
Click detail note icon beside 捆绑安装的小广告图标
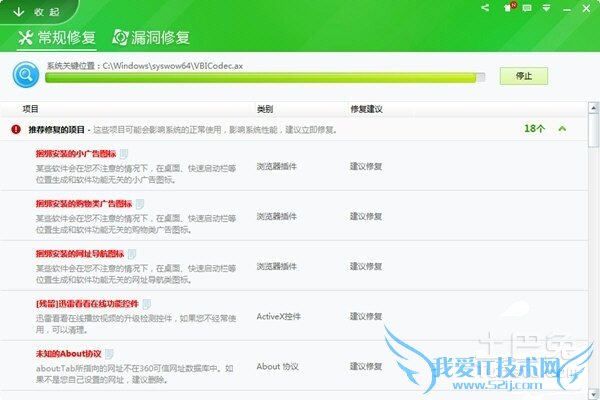tap(124, 154)
